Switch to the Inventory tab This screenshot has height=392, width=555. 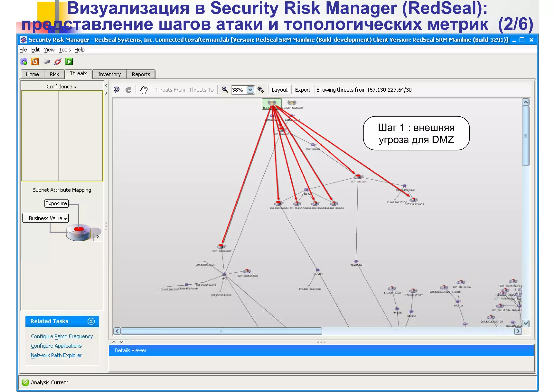[x=109, y=74]
